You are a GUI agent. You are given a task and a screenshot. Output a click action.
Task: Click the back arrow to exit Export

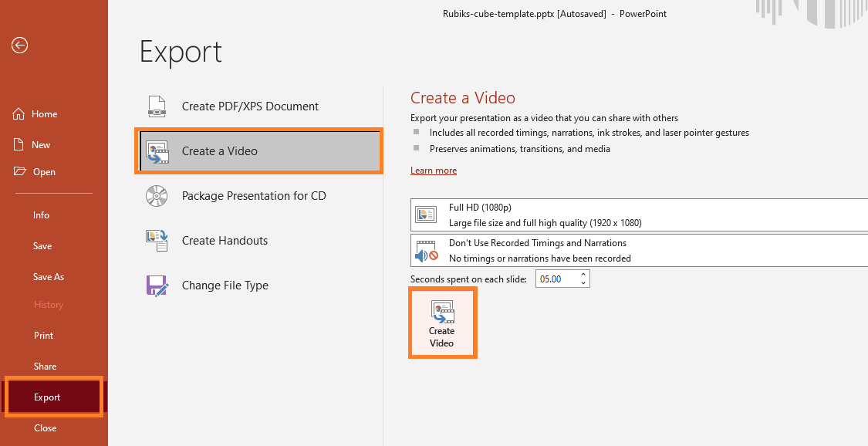[x=19, y=46]
